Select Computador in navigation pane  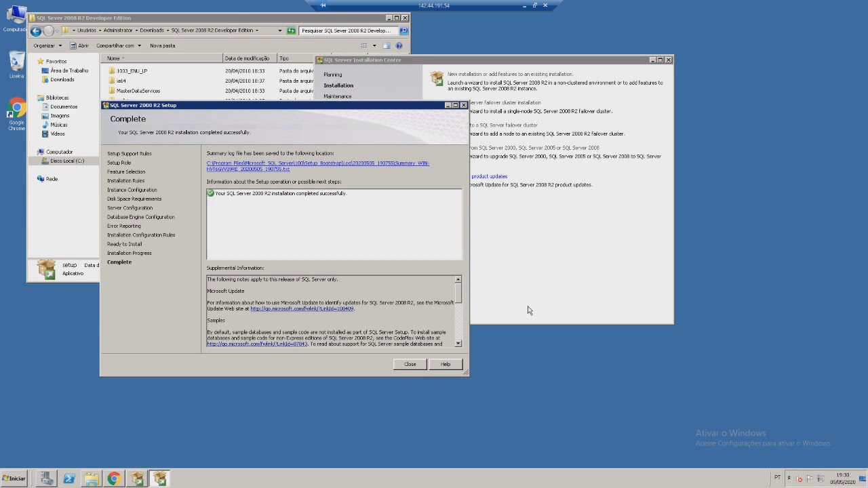tap(59, 152)
